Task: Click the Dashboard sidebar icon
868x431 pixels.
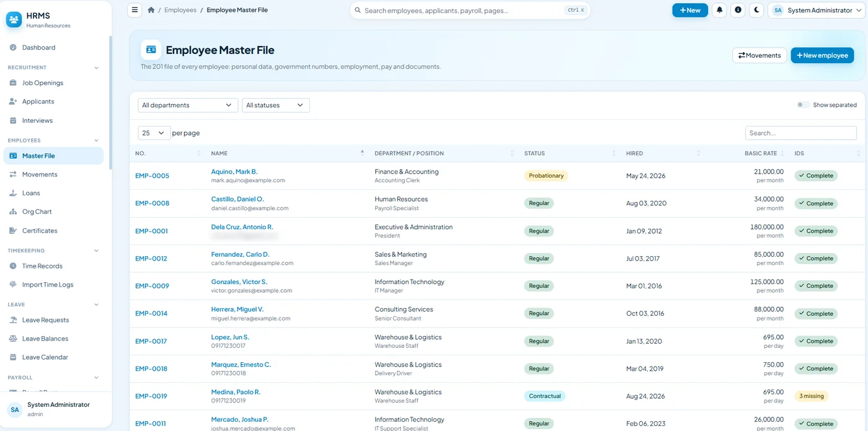Action: tap(13, 48)
